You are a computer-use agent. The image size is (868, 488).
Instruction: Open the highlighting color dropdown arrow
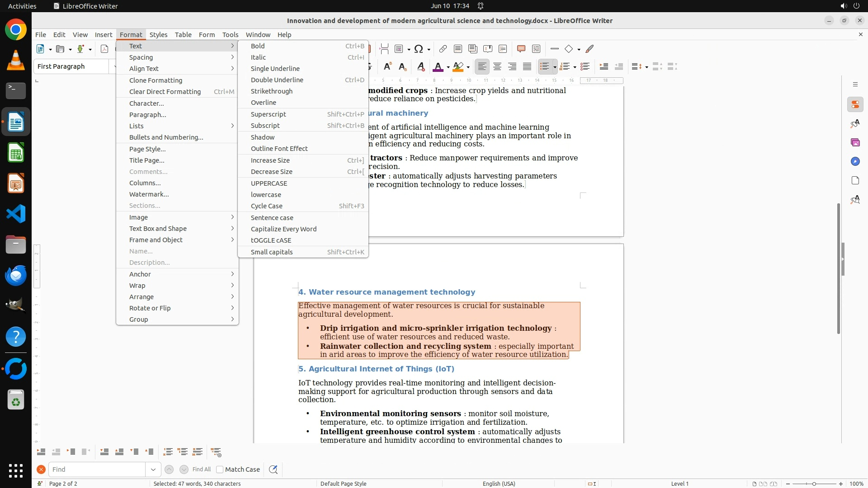[468, 67]
